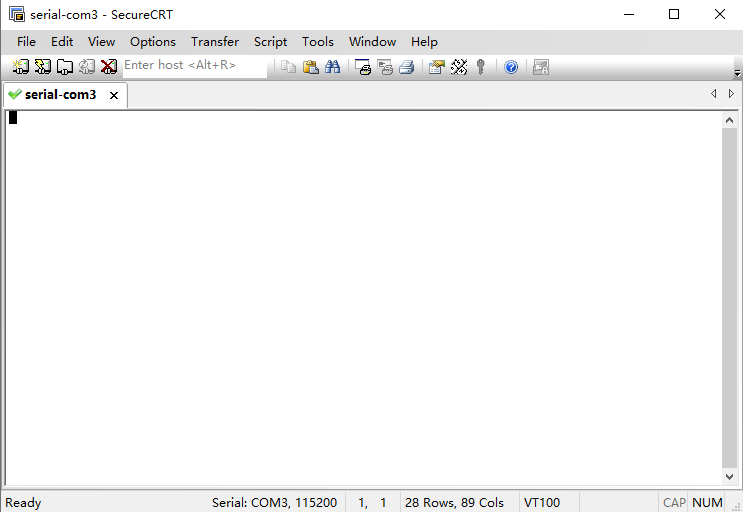Click the Print printer icon
The width and height of the screenshot is (743, 512).
click(406, 67)
